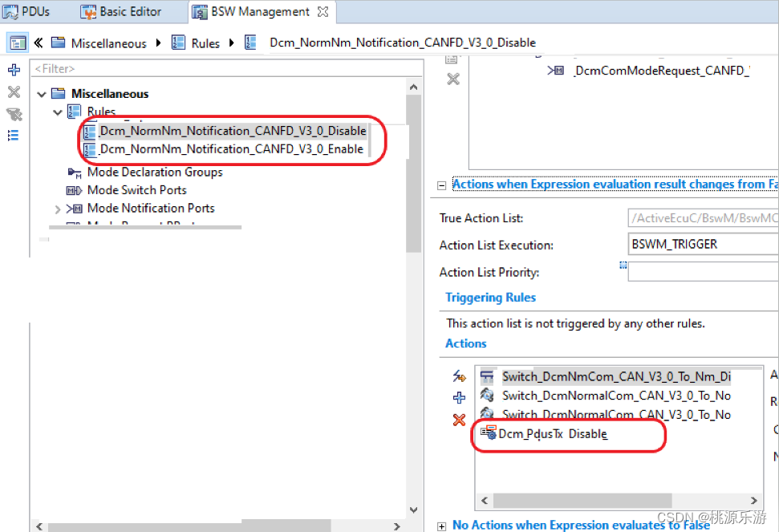This screenshot has height=532, width=779.
Task: Select Mode Notification Ports in tree
Action: pyautogui.click(x=151, y=208)
